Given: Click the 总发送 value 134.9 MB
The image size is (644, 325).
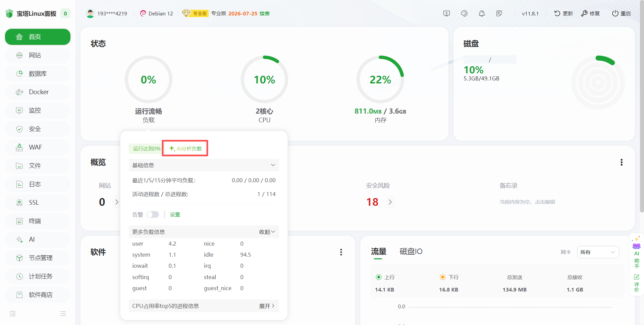Looking at the screenshot, I should 515,290.
